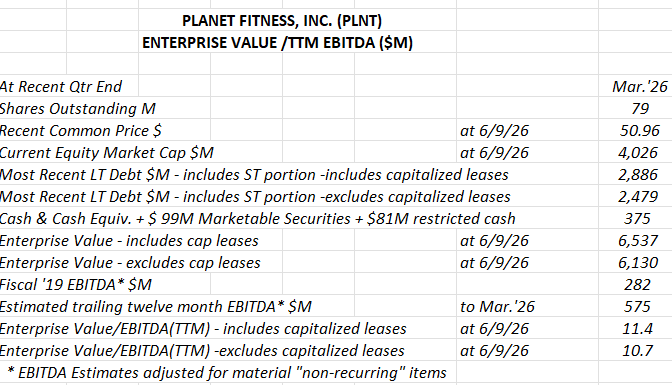Viewport: 672px width, 385px height.
Task: Click the 'Shares Outstanding M' label cell
Action: pos(78,108)
